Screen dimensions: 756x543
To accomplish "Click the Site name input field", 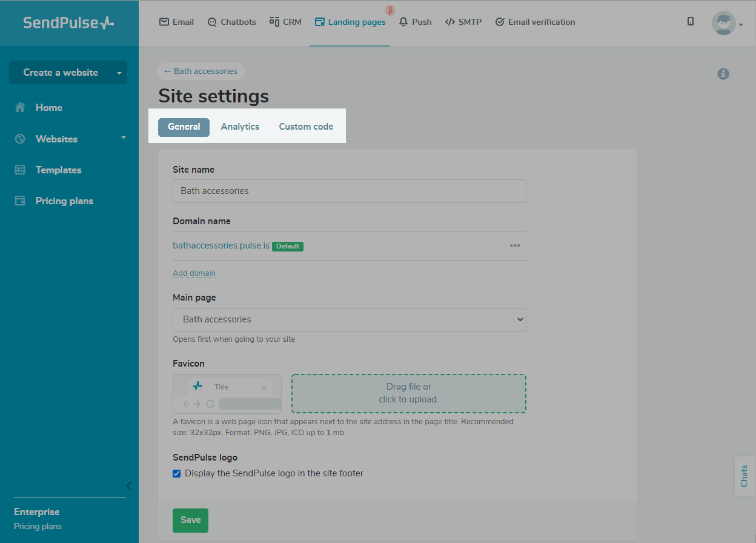I will (350, 191).
